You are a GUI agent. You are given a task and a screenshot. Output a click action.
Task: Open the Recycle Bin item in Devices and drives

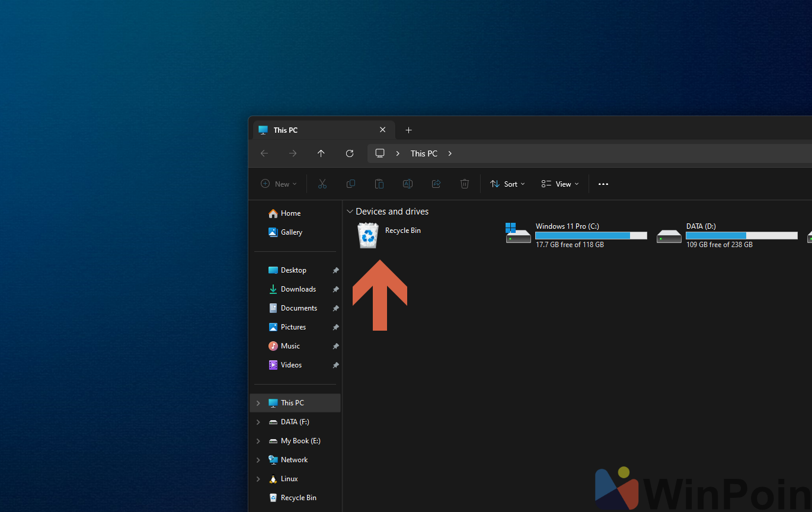[x=369, y=235]
